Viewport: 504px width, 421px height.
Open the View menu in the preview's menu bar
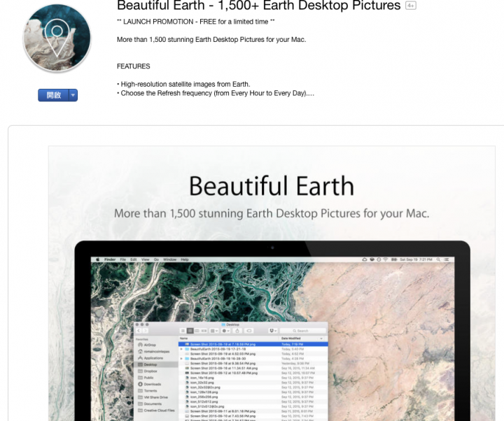point(146,259)
